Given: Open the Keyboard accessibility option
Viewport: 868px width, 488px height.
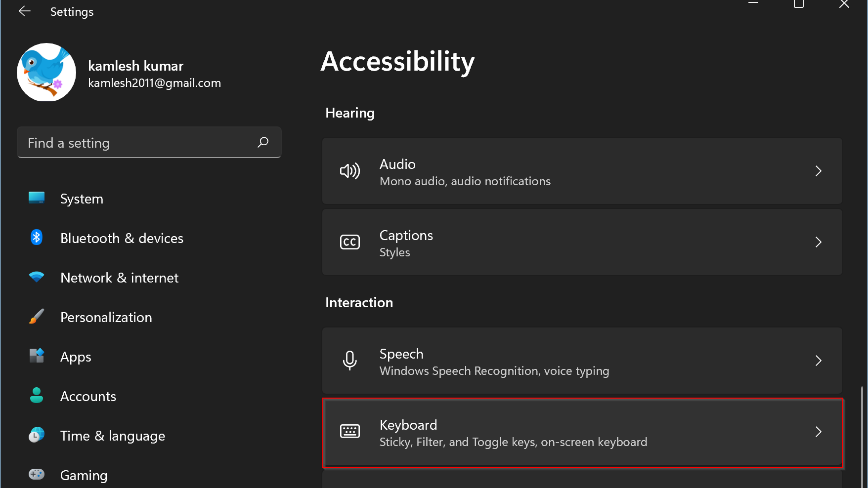Looking at the screenshot, I should click(x=513, y=433).
